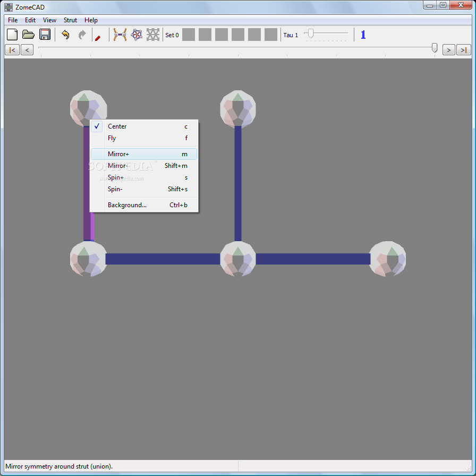Viewport: 476px width, 476px height.
Task: Choose Mirror- from the menu
Action: click(x=144, y=166)
